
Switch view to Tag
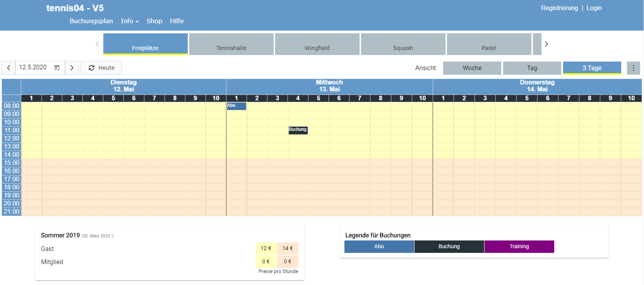(532, 68)
